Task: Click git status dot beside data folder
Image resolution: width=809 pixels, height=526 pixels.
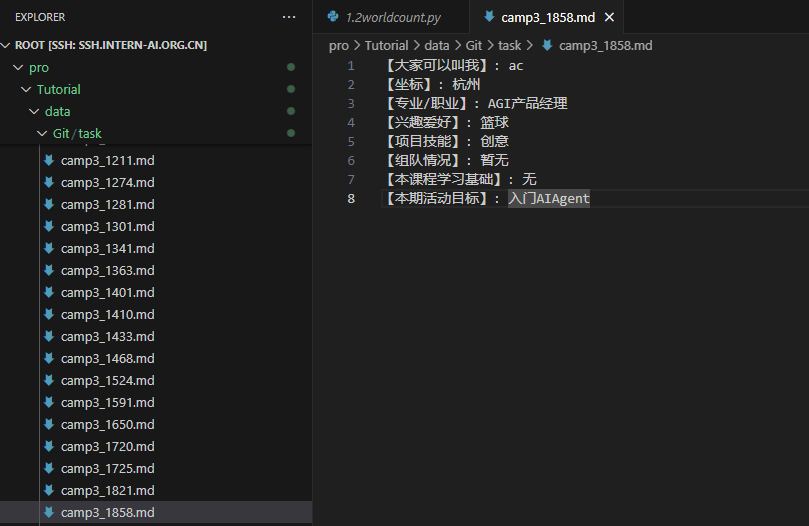Action: click(291, 111)
